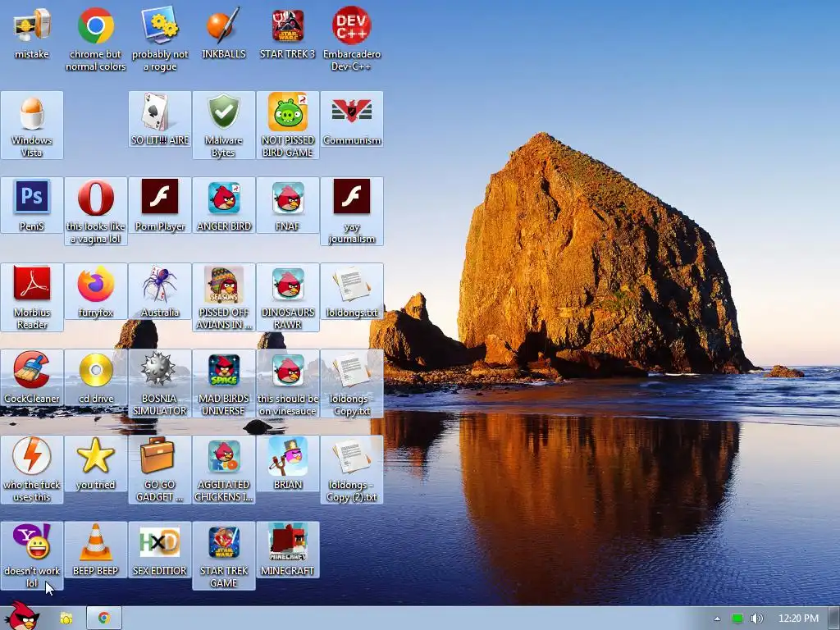Click the INKBALLS desktop icon

(x=223, y=25)
